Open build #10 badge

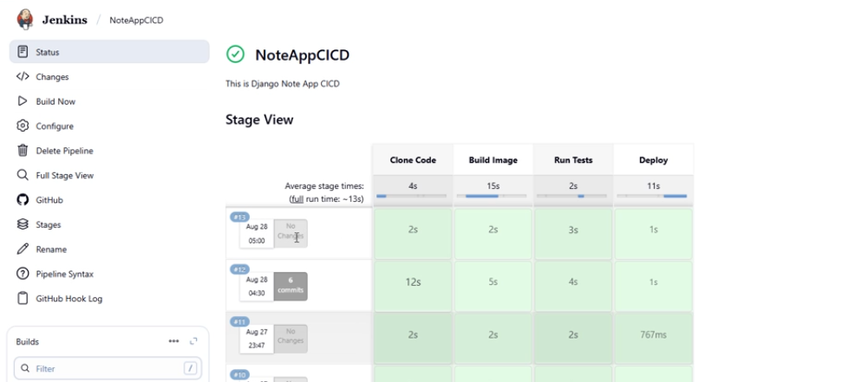(x=239, y=374)
